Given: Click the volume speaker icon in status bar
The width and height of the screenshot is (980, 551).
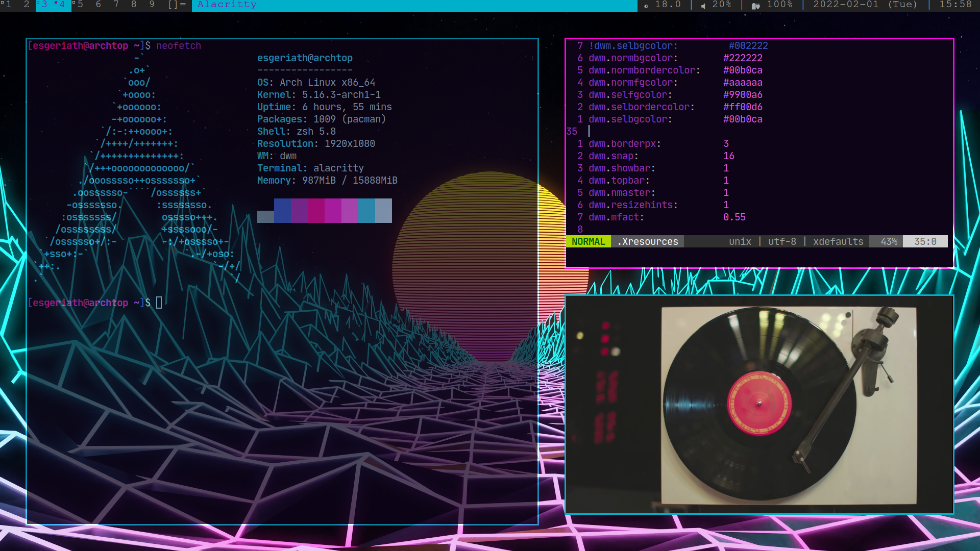Looking at the screenshot, I should (x=703, y=6).
